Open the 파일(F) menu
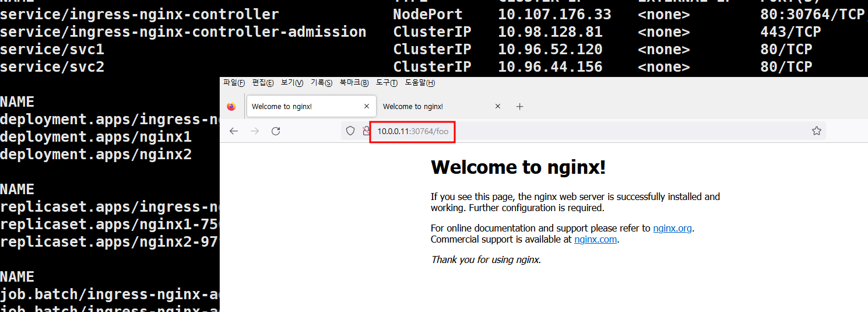This screenshot has height=312, width=868. point(234,83)
